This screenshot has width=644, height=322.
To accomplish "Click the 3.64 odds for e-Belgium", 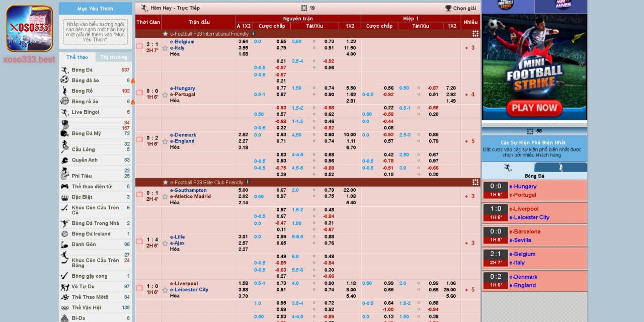I will (x=243, y=42).
